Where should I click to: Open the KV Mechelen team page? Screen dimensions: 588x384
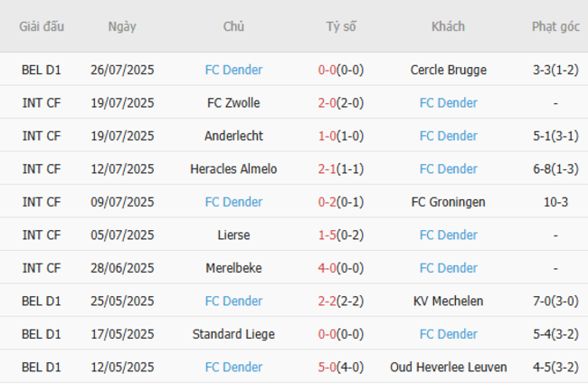pyautogui.click(x=448, y=302)
